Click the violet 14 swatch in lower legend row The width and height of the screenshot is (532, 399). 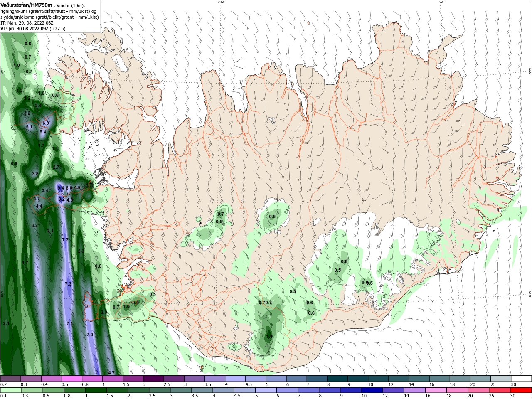point(414,390)
